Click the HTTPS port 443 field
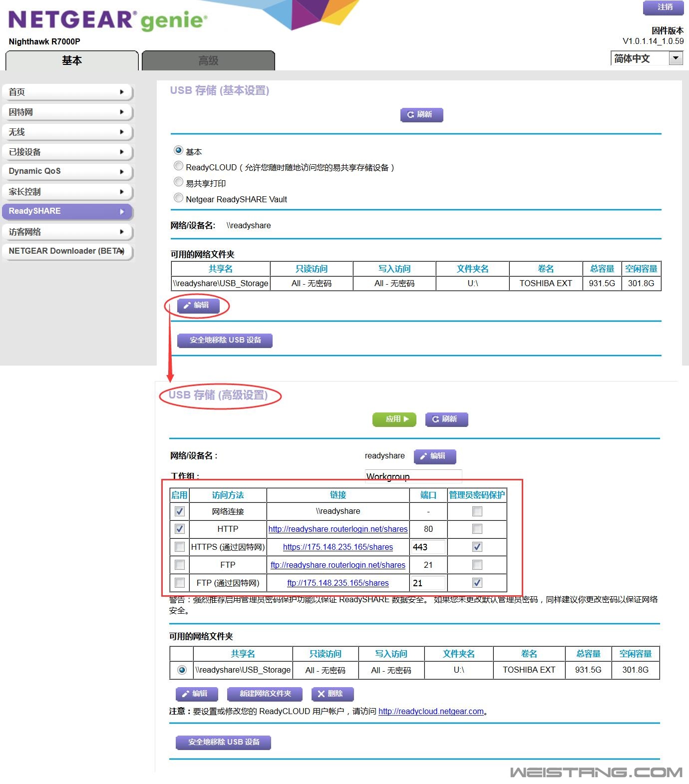The width and height of the screenshot is (689, 784). tap(428, 547)
